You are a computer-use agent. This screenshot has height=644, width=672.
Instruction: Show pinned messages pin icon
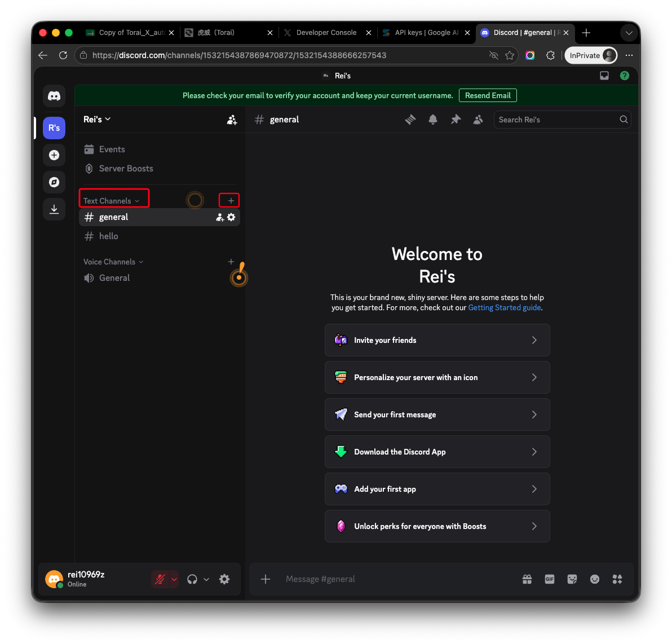(456, 120)
